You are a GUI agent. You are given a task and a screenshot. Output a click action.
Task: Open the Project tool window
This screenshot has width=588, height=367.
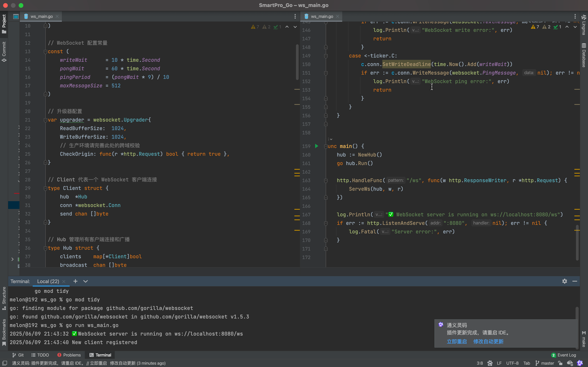[4, 24]
